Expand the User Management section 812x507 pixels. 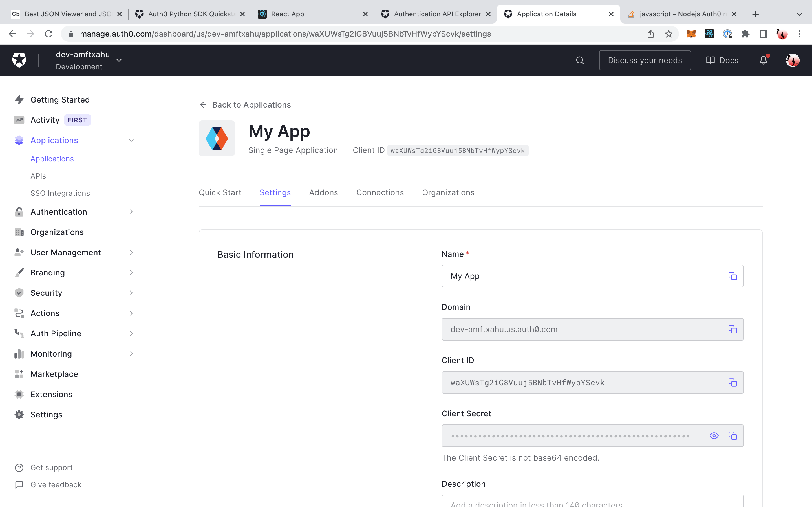131,252
